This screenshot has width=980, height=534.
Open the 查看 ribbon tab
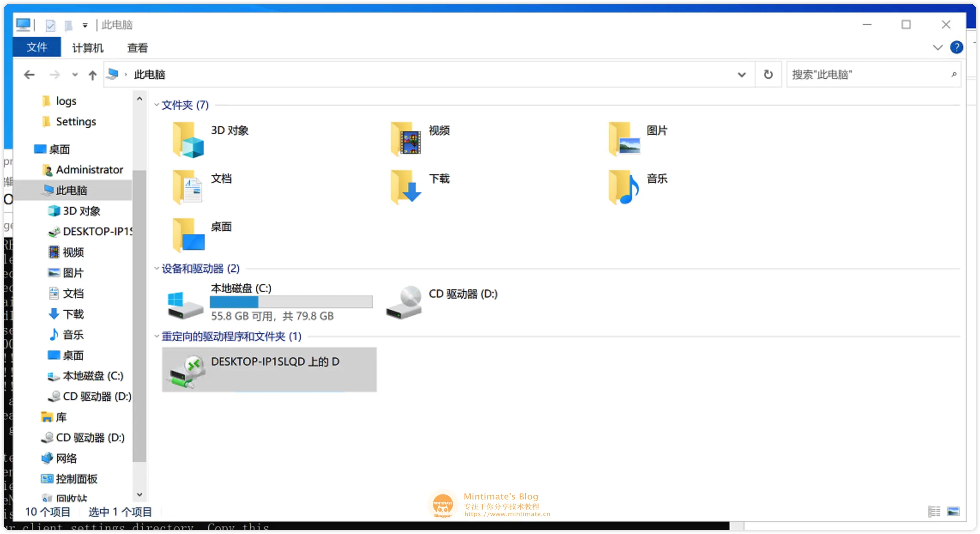137,48
